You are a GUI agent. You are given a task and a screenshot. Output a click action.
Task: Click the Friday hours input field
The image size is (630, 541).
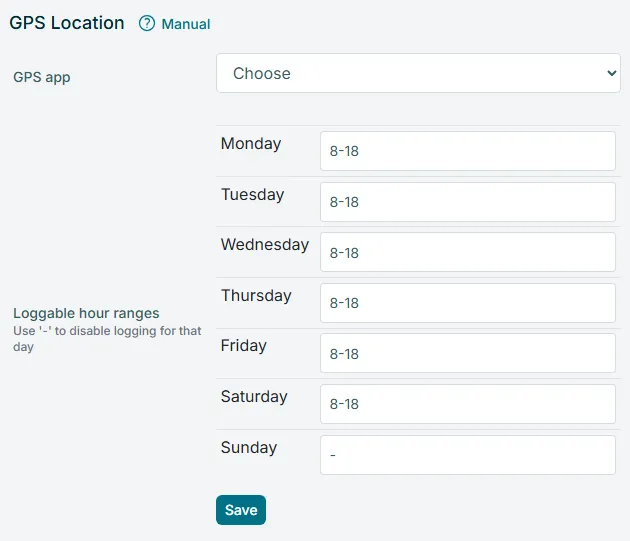[x=468, y=353]
